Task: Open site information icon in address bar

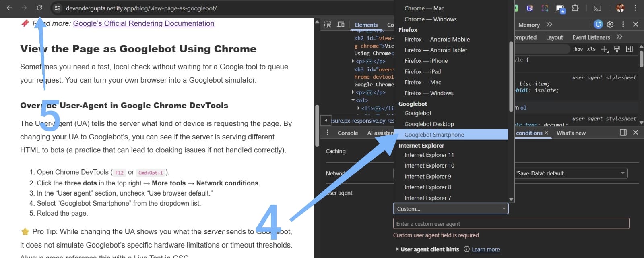Action: click(57, 8)
